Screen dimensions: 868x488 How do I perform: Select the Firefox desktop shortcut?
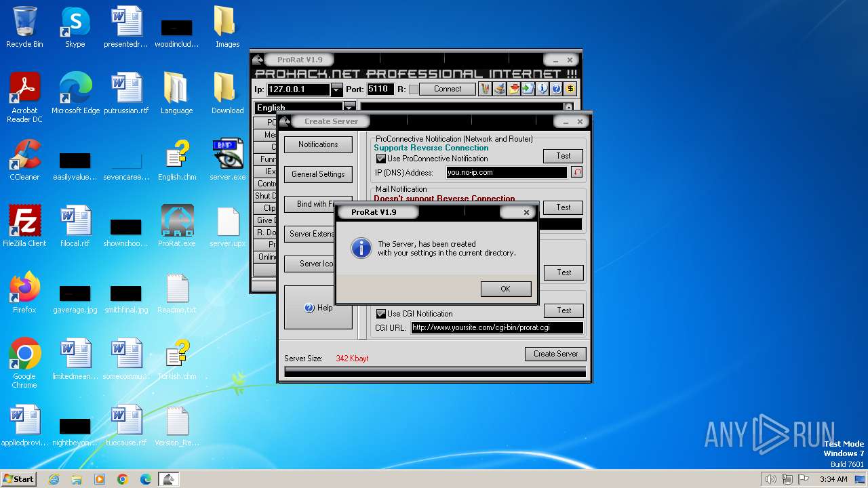24,293
